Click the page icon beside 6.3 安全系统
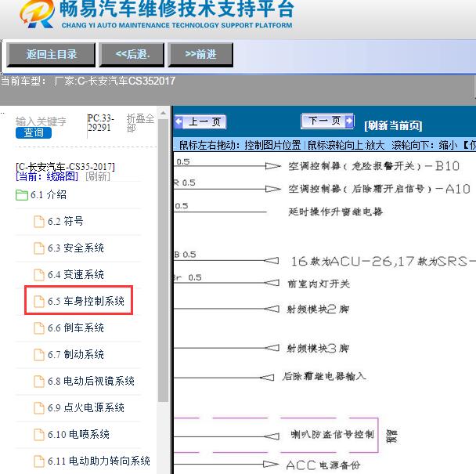 39,248
